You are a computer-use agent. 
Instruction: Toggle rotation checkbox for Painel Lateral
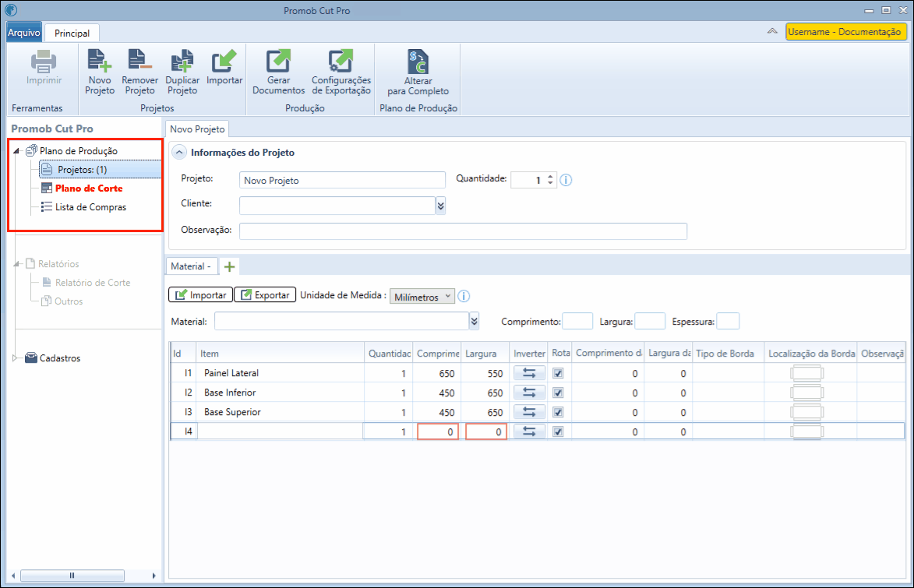558,373
